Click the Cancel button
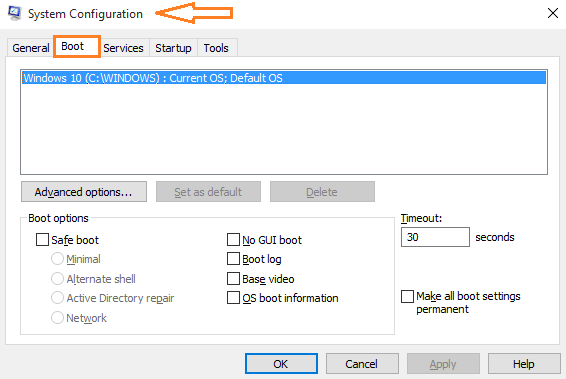566x379 pixels. point(362,363)
